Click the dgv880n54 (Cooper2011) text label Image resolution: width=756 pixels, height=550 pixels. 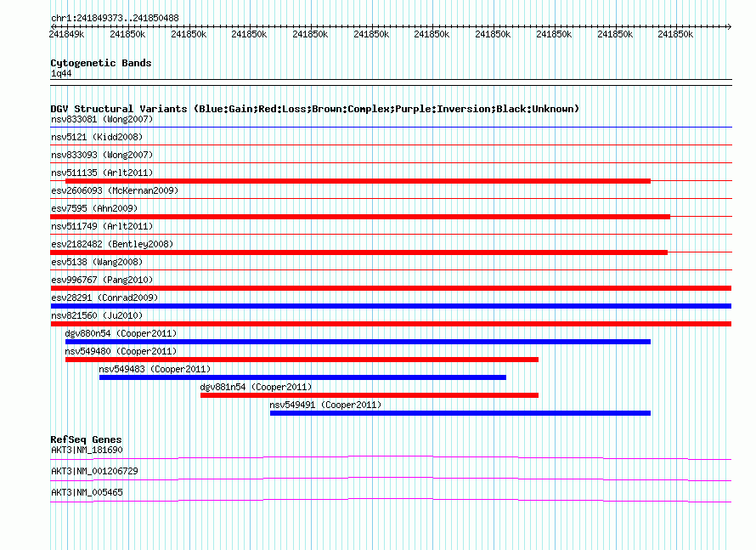point(121,333)
